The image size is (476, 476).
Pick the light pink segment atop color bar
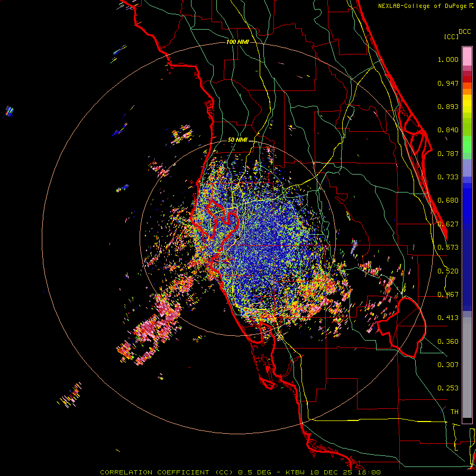(467, 56)
